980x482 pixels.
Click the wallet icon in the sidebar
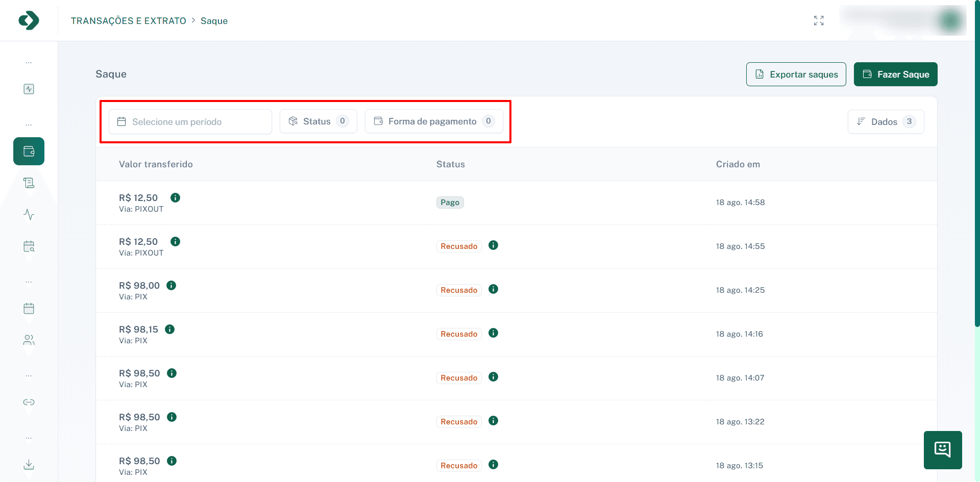click(x=29, y=151)
